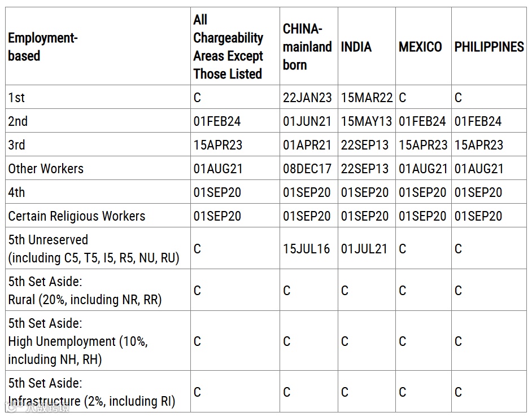The height and width of the screenshot is (417, 532).
Task: Select the 15MAR22 date cell
Action: [x=367, y=98]
